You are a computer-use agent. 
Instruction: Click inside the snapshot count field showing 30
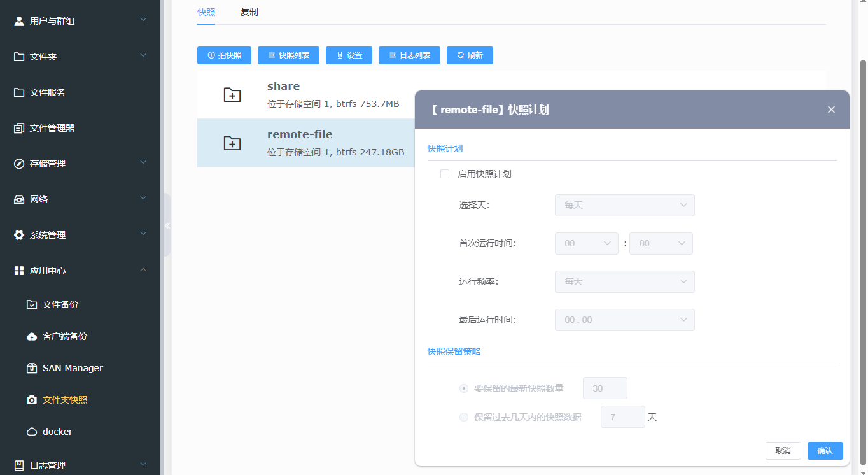click(605, 388)
